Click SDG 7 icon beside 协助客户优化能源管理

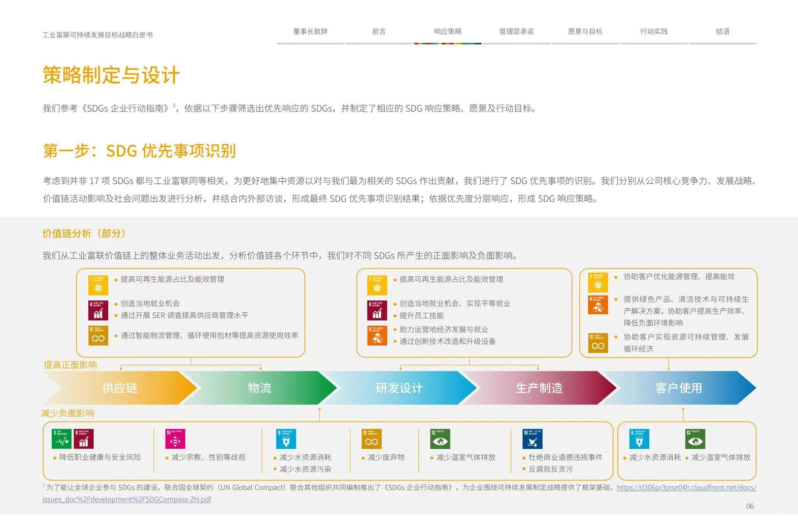[598, 283]
